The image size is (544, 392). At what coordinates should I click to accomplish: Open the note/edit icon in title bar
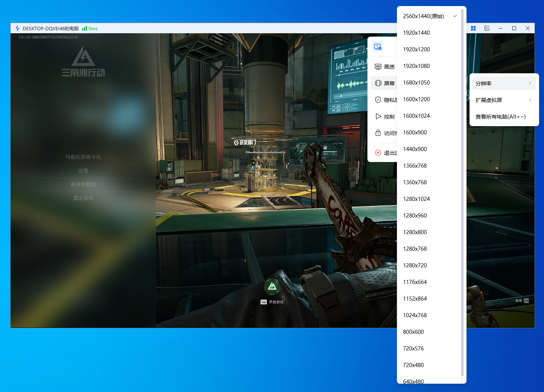pyautogui.click(x=487, y=28)
